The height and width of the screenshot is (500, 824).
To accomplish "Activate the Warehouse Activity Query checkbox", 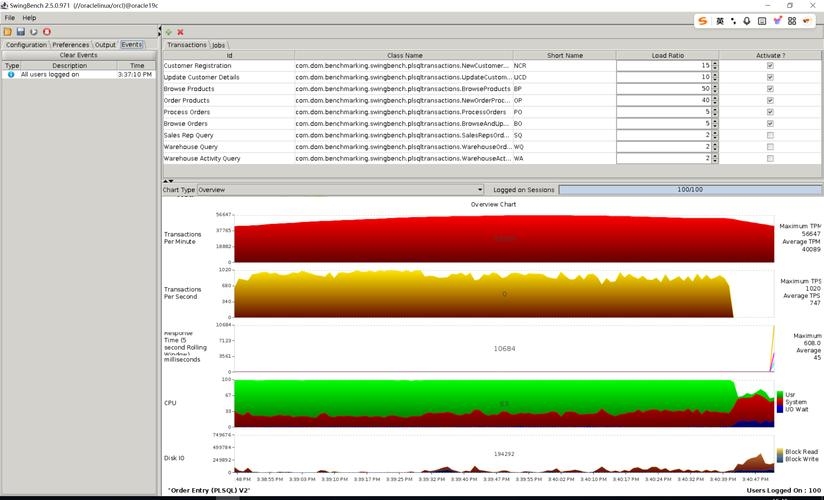I will tap(769, 158).
